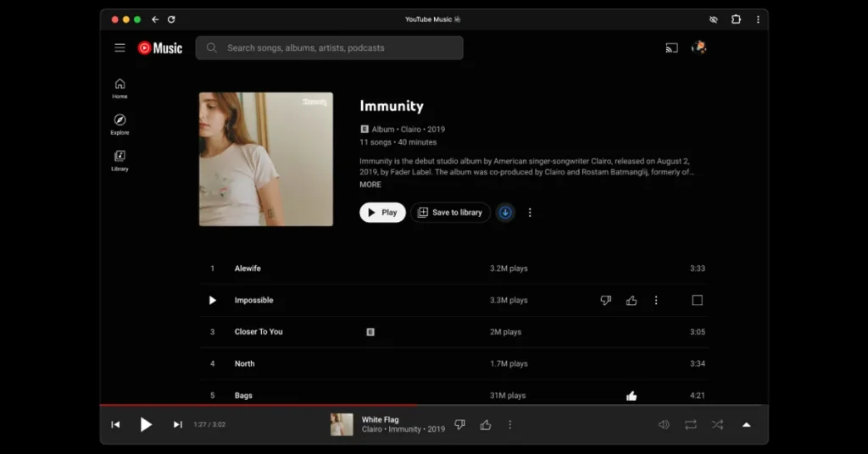Open the extensions puzzle icon
This screenshot has width=868, height=454.
[x=736, y=19]
